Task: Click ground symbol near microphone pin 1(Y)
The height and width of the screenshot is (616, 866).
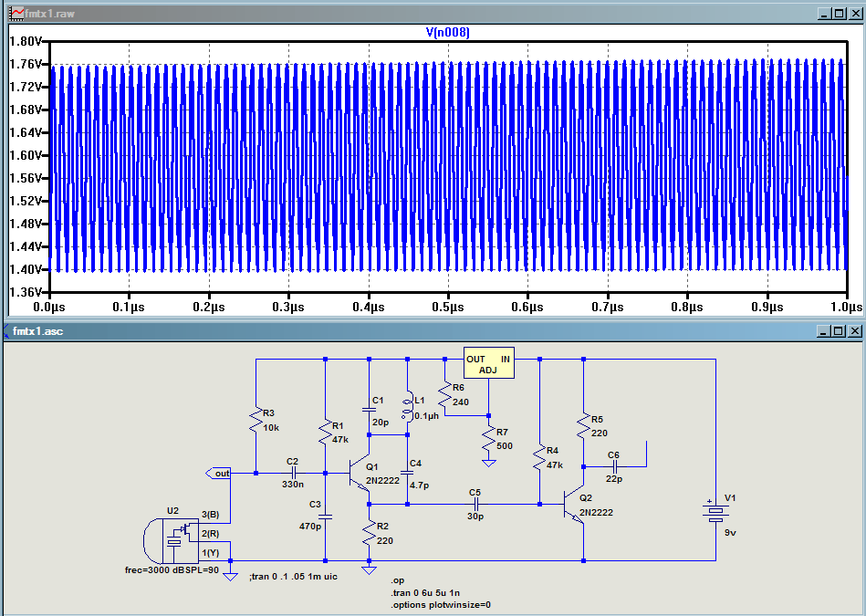Action: (230, 577)
